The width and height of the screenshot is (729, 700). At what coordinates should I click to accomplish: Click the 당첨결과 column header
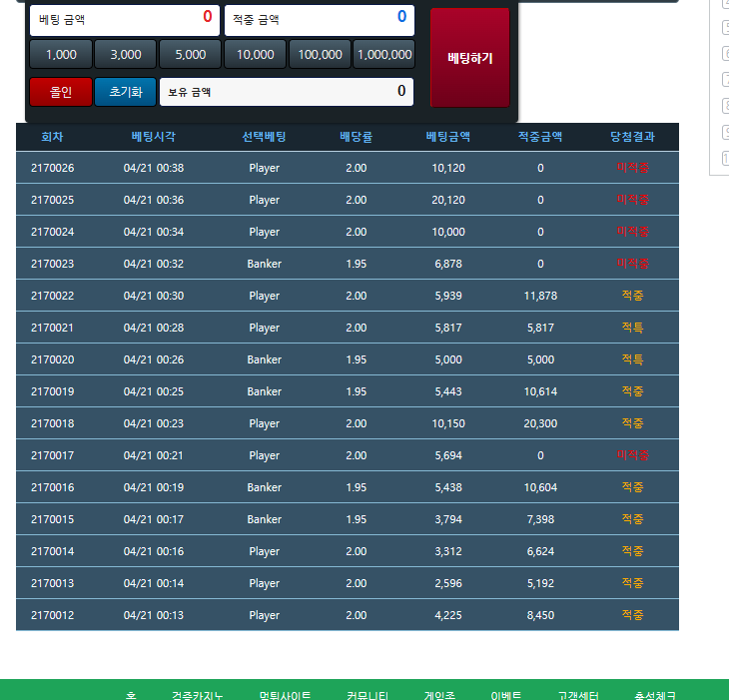pyautogui.click(x=632, y=137)
